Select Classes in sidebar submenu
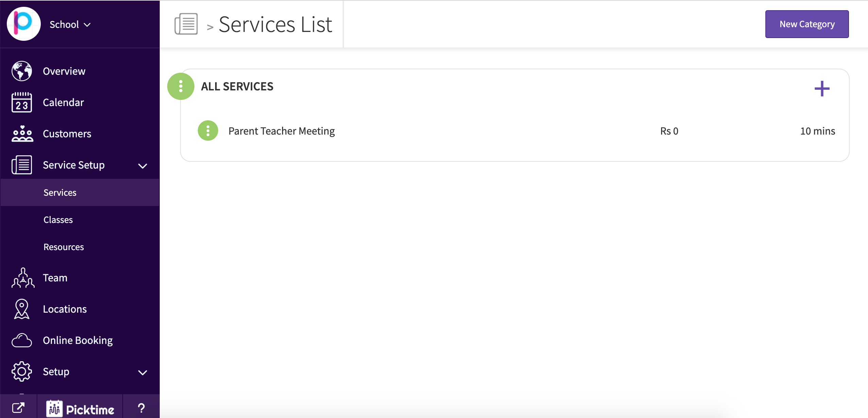The height and width of the screenshot is (418, 868). pos(58,220)
